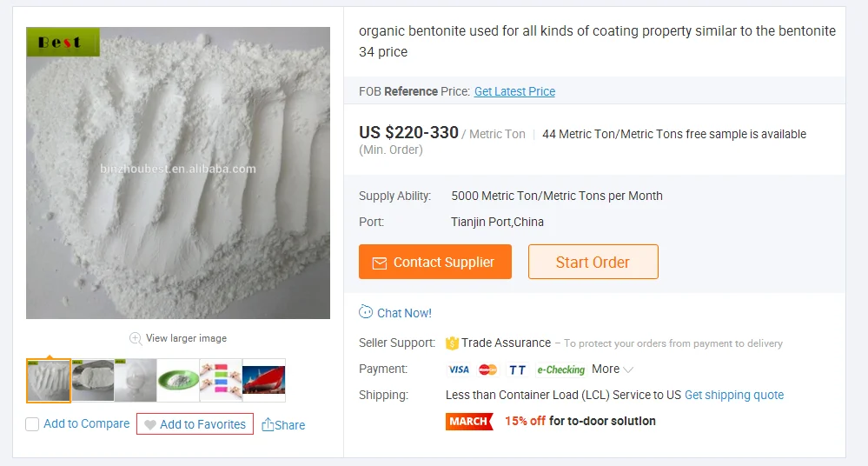Select the green plate powder thumbnail

pyautogui.click(x=178, y=381)
